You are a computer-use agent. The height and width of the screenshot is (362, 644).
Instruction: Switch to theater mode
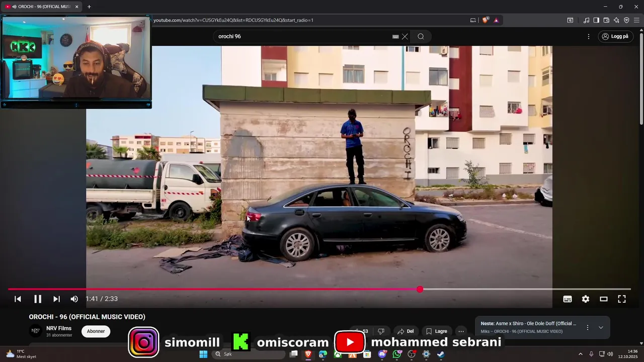coord(604,299)
